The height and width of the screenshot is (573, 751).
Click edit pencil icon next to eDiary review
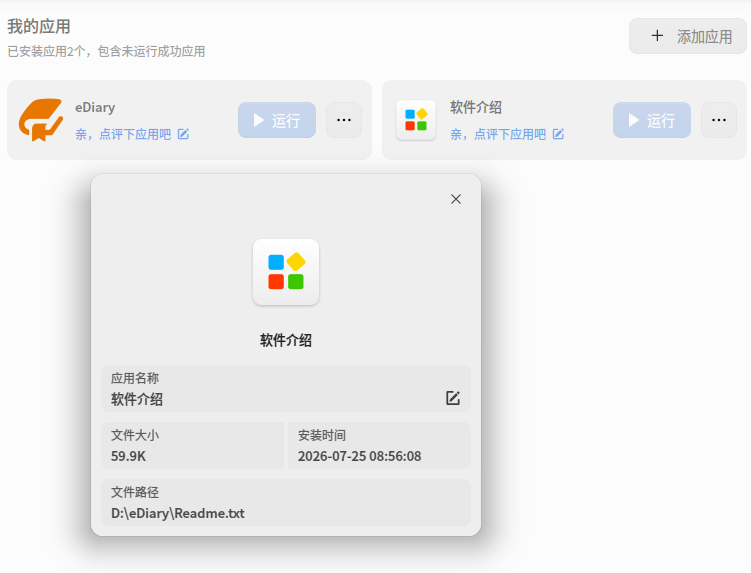[183, 134]
